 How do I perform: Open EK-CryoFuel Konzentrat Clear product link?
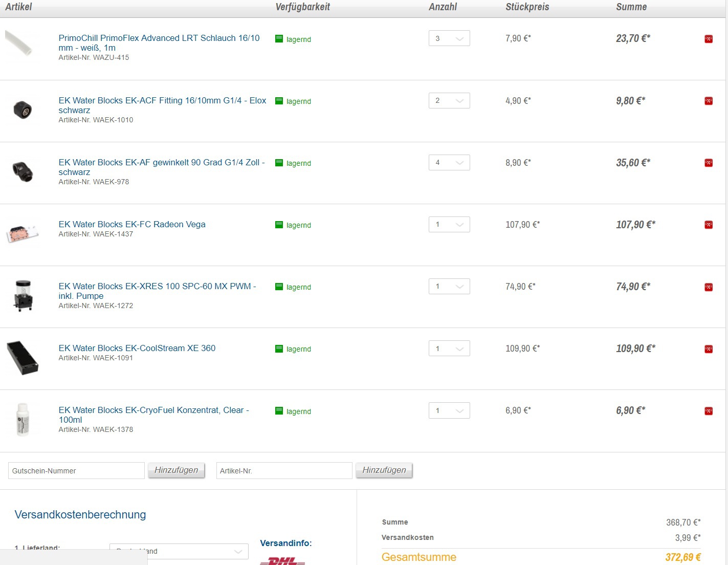[x=153, y=415]
